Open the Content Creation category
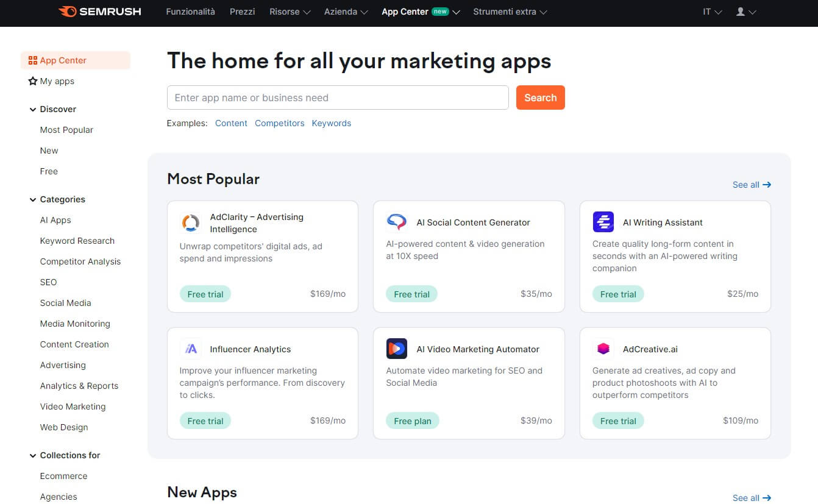Image resolution: width=818 pixels, height=504 pixels. pos(74,344)
